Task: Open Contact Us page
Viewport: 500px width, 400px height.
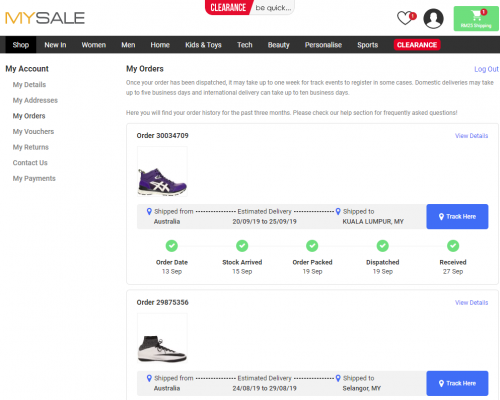Action: coord(30,163)
